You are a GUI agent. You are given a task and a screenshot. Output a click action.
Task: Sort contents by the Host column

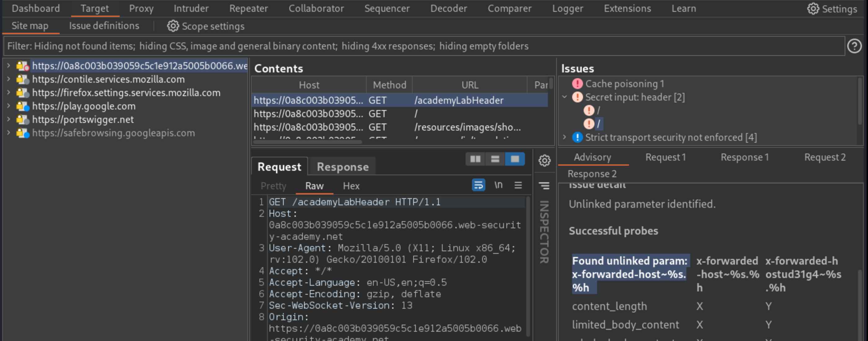coord(309,85)
